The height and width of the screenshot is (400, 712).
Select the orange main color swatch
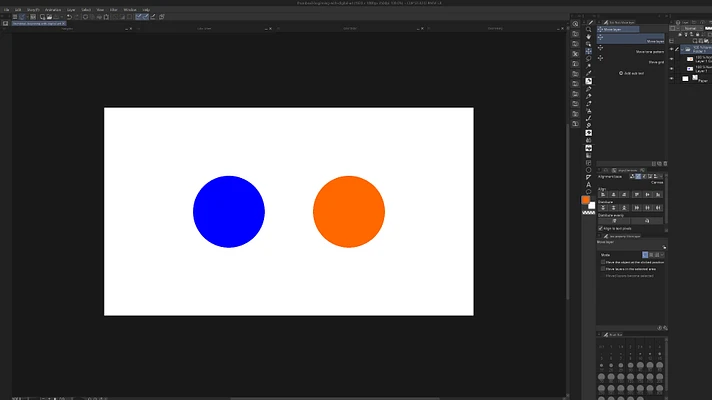(585, 200)
